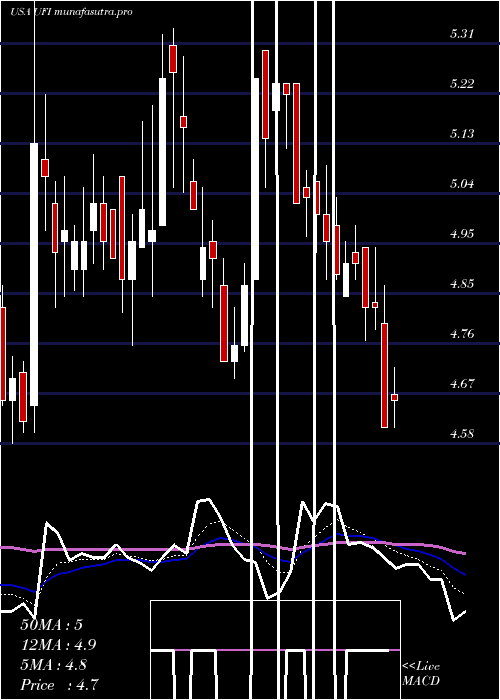Click the 4.67 price axis label
This screenshot has height=700, width=500.
462,384
